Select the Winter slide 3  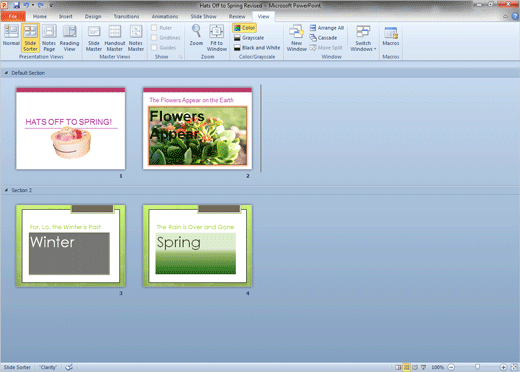pos(71,246)
